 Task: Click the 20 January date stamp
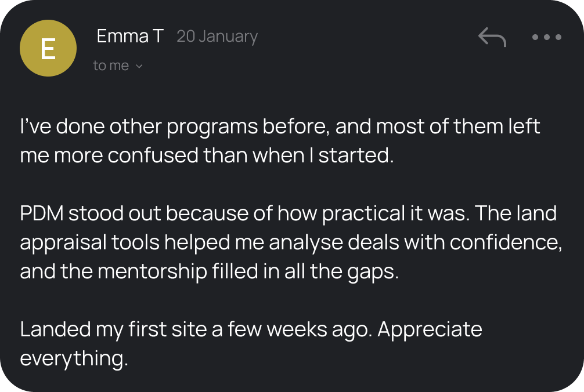(x=217, y=37)
